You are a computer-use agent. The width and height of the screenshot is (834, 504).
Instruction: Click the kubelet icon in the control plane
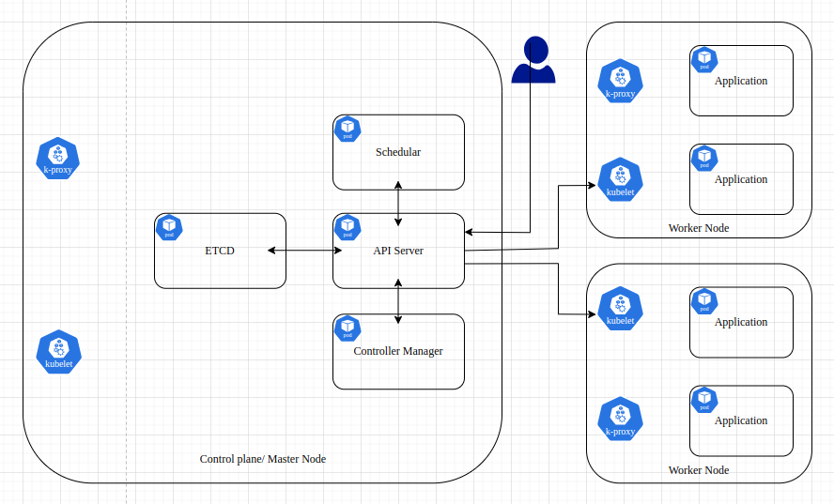(x=59, y=352)
